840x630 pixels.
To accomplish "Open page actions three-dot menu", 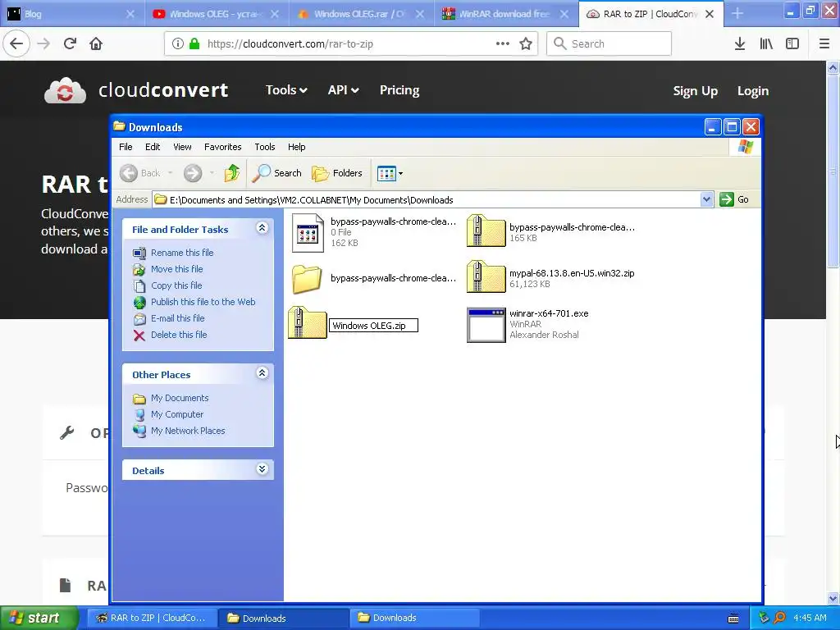I will (503, 44).
